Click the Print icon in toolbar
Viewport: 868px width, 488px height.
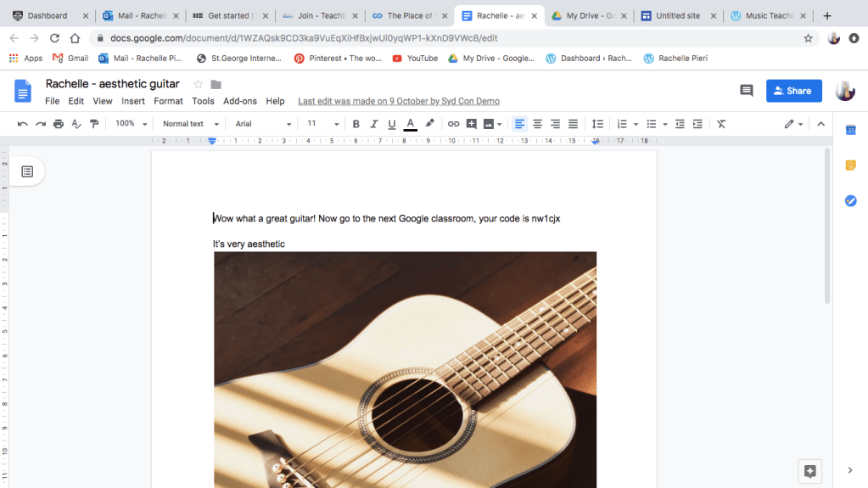click(58, 124)
